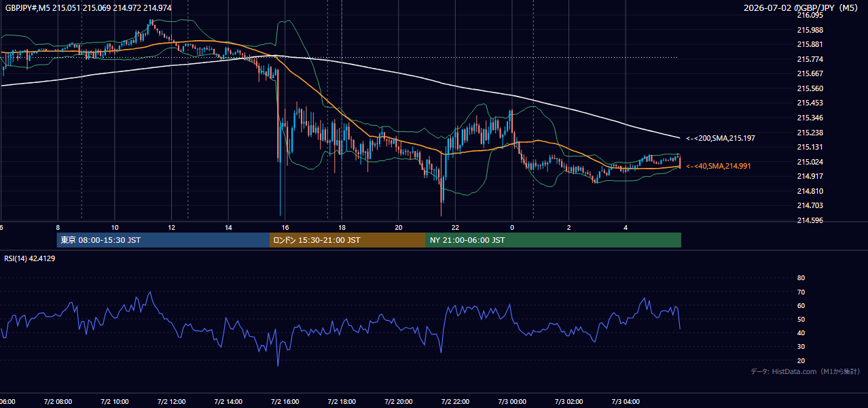The image size is (868, 408).
Task: Click the hour 10 tick under price chart
Action: coord(115,227)
